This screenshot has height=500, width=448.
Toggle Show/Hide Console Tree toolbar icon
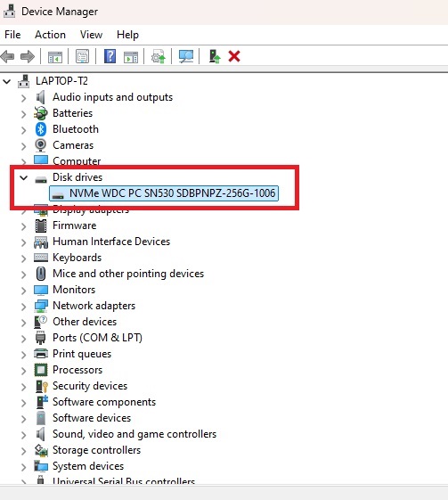coord(55,57)
